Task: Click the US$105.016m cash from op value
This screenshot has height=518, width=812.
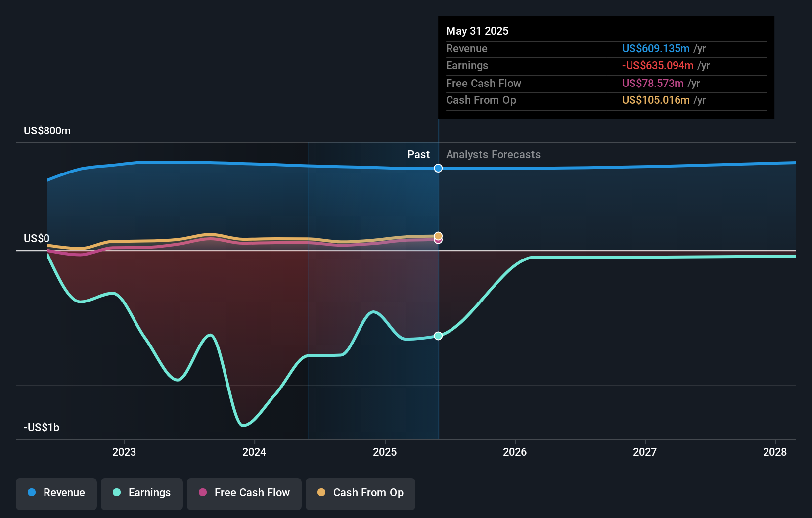Action: pyautogui.click(x=656, y=100)
